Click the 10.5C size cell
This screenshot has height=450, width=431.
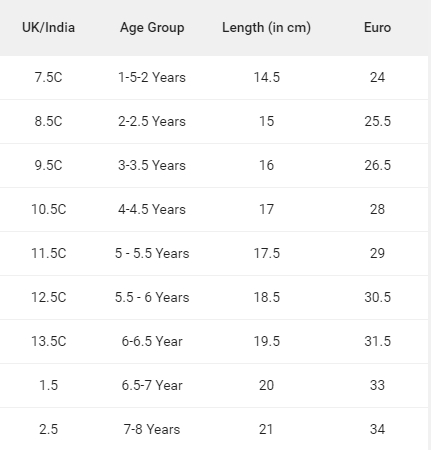pos(48,209)
